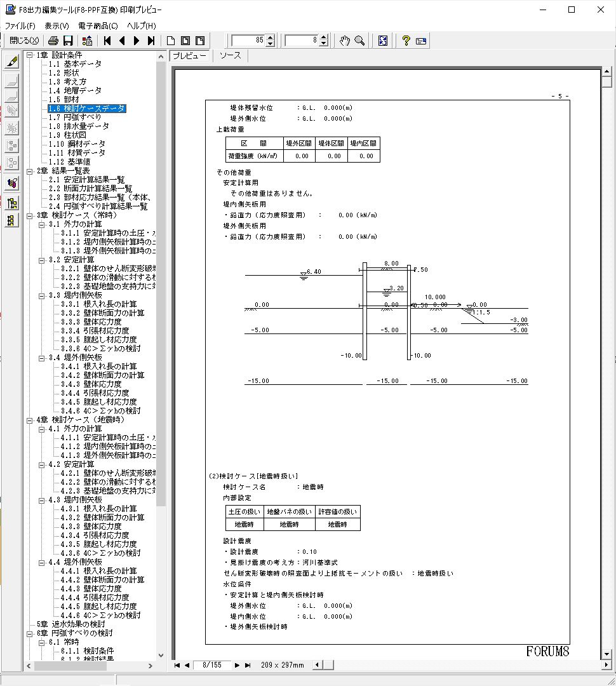616x686 pixels.
Task: Collapse the 3章 検討ケース（常時） node
Action: click(x=30, y=216)
